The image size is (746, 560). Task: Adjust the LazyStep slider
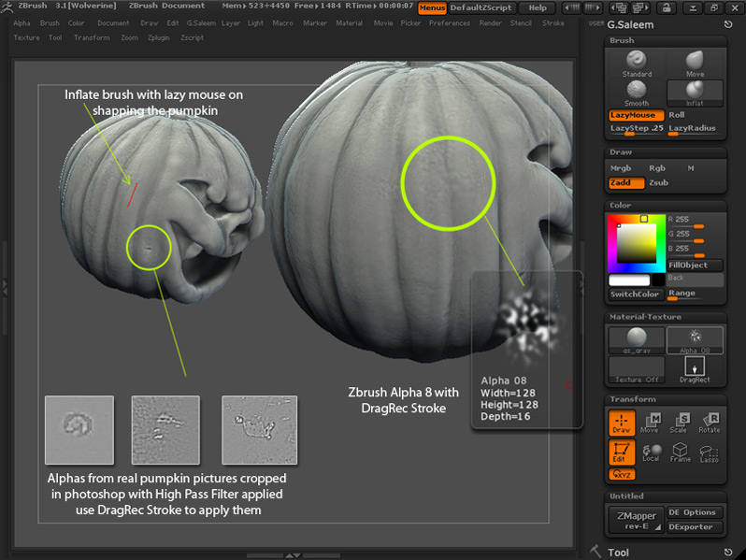pyautogui.click(x=636, y=129)
